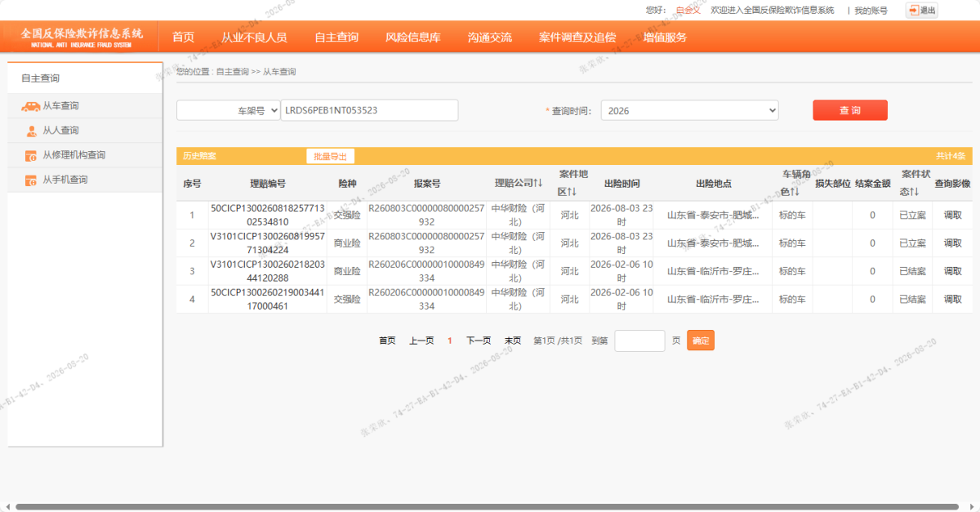This screenshot has width=980, height=512.
Task: Sort by 理赔公司 column arrows
Action: click(x=538, y=182)
